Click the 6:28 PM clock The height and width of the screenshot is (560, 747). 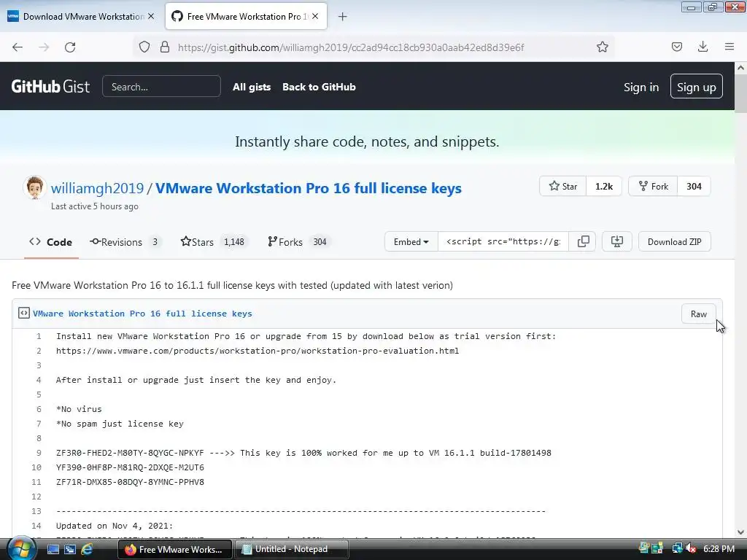tap(719, 548)
